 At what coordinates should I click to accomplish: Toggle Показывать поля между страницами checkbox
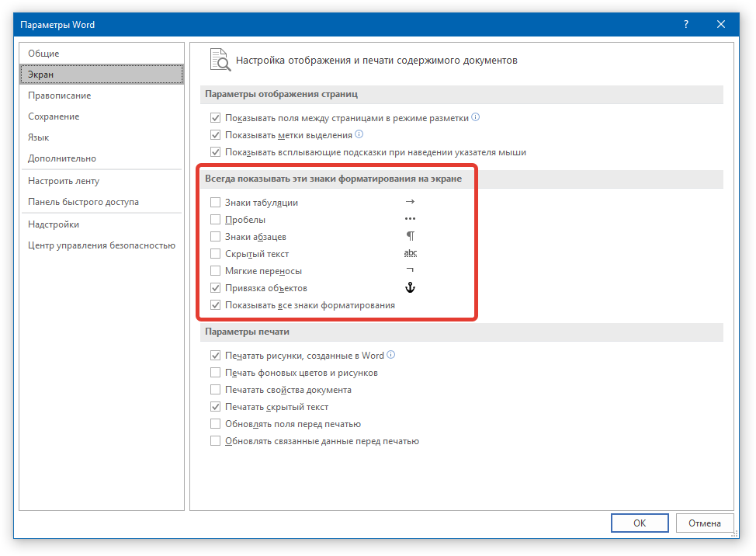216,118
